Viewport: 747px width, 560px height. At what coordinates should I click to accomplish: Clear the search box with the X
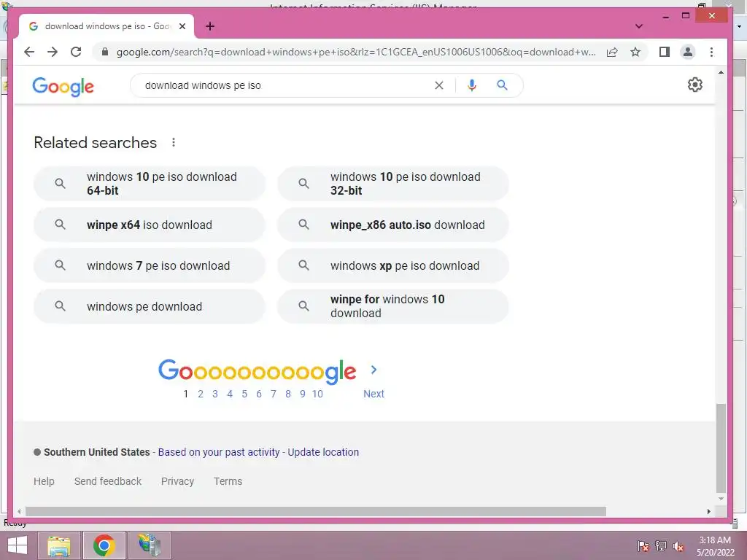click(438, 85)
